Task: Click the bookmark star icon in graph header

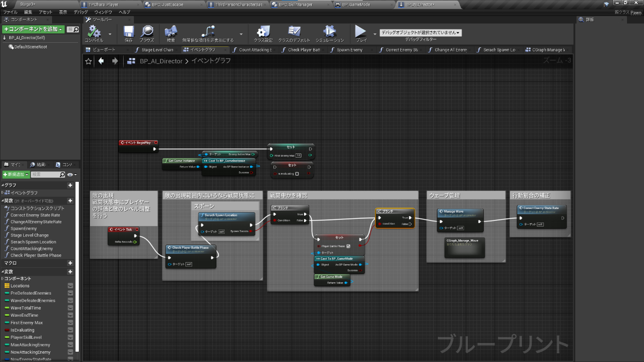Action: (89, 61)
